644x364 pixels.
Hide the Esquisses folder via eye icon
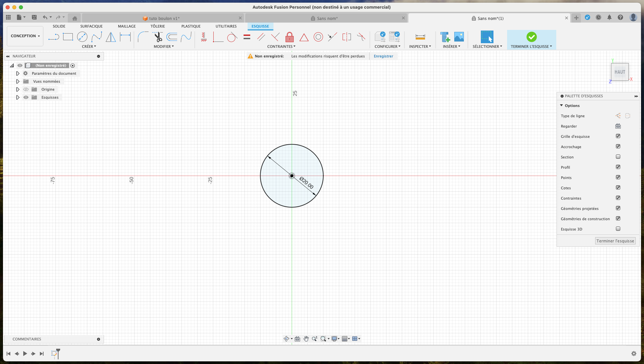26,97
